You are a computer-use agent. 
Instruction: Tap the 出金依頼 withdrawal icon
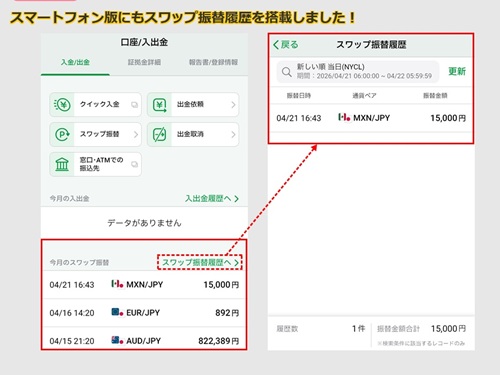tap(160, 105)
